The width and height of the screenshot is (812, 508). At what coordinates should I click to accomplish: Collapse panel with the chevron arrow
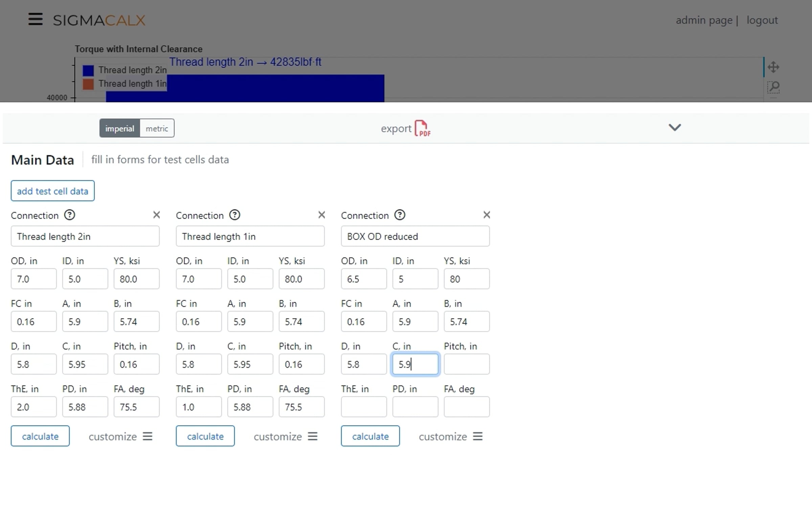(x=675, y=127)
